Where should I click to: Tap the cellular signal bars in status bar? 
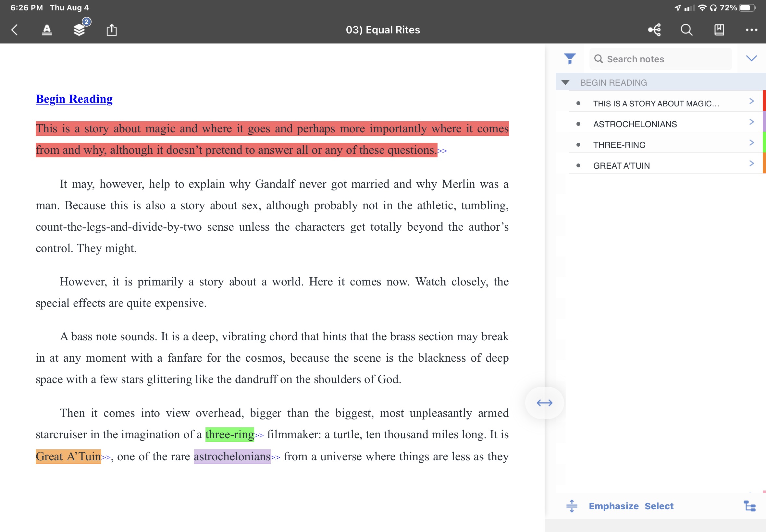point(689,8)
